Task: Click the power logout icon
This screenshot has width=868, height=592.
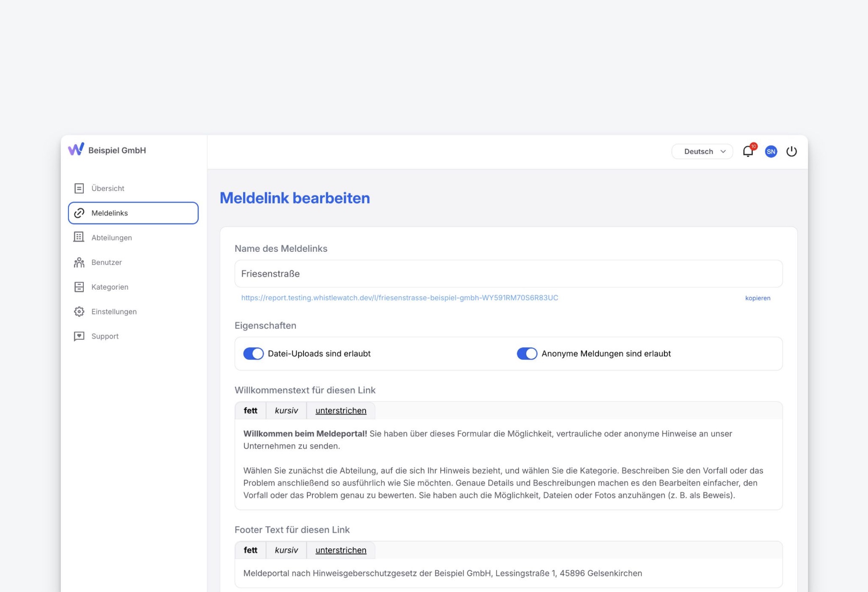Action: (x=791, y=151)
